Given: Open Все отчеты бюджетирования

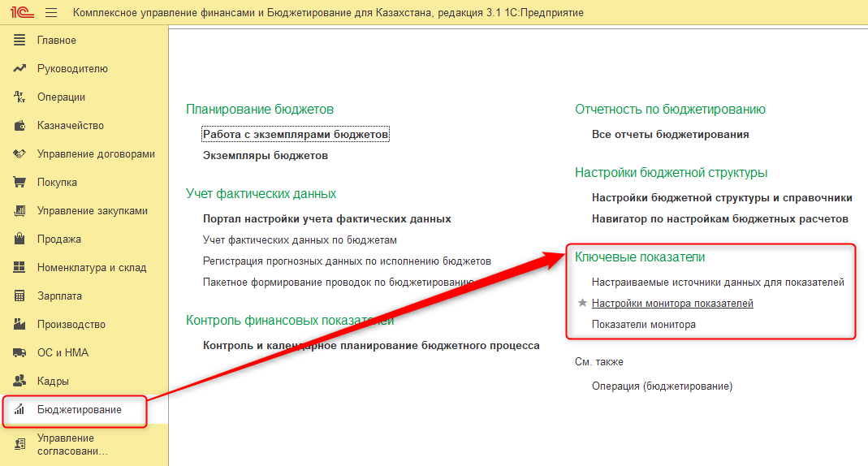Looking at the screenshot, I should 671,135.
